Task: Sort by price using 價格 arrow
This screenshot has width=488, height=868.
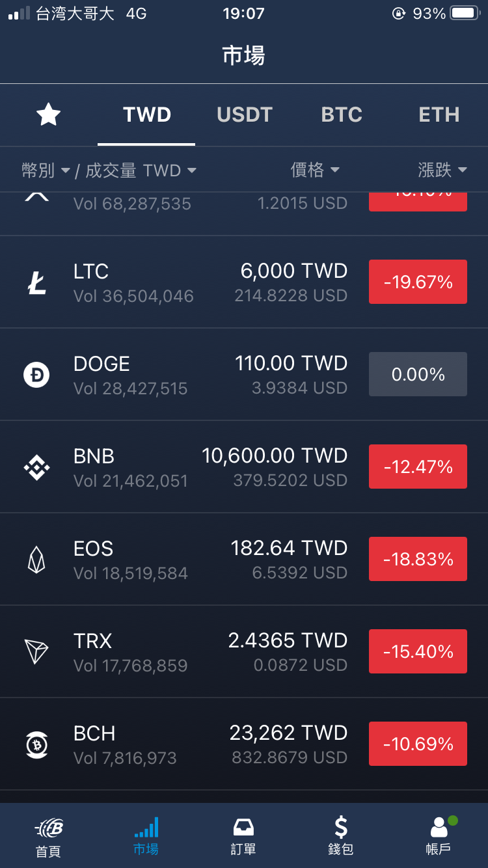Action: (x=335, y=170)
